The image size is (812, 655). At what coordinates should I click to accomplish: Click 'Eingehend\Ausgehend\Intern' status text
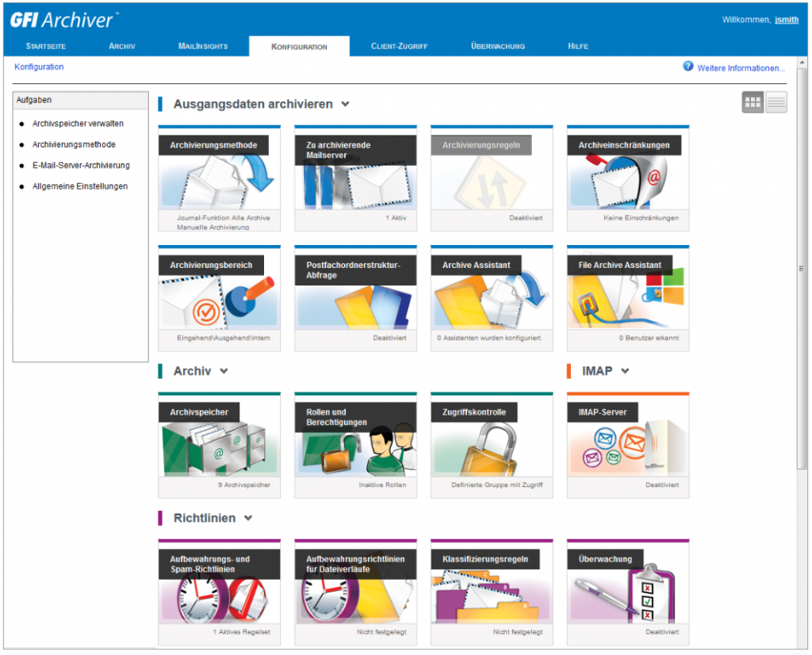223,338
